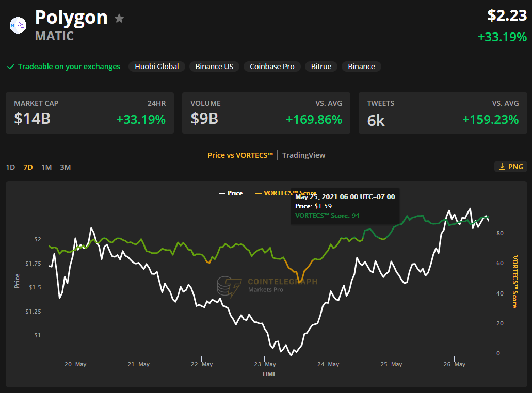Open the Bitrue exchange chip
This screenshot has height=393, width=532.
coord(321,67)
